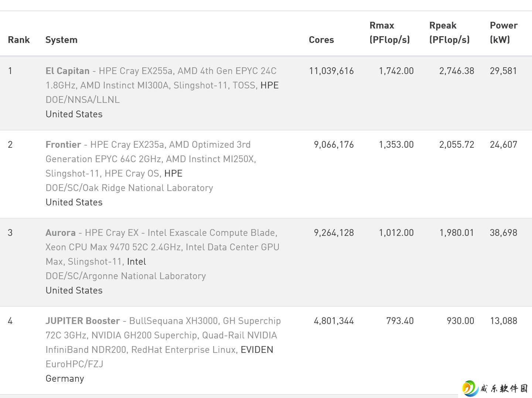532x398 pixels.
Task: Click DOE/SC/Oak Ridge National Laboratory site
Action: pyautogui.click(x=129, y=188)
